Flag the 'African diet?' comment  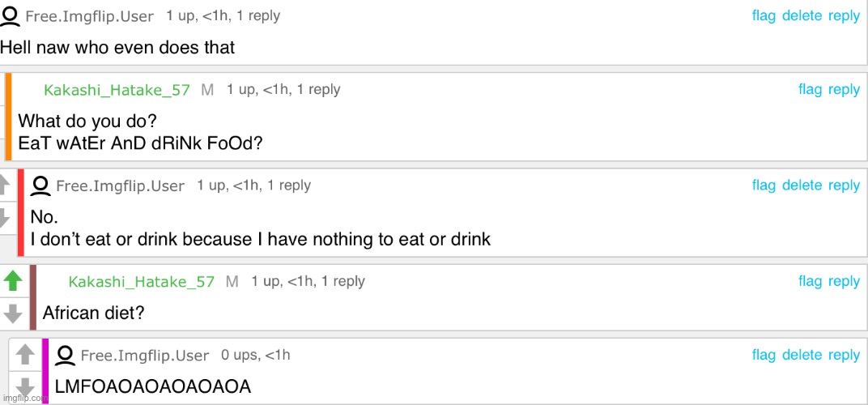810,281
